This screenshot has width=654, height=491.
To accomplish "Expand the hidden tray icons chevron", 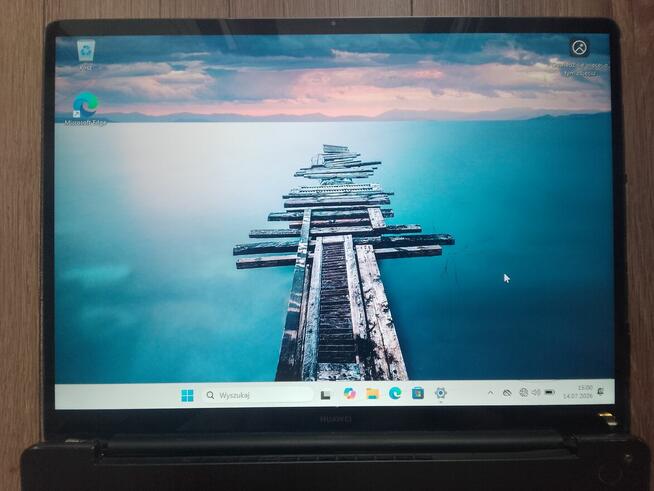I will point(490,393).
